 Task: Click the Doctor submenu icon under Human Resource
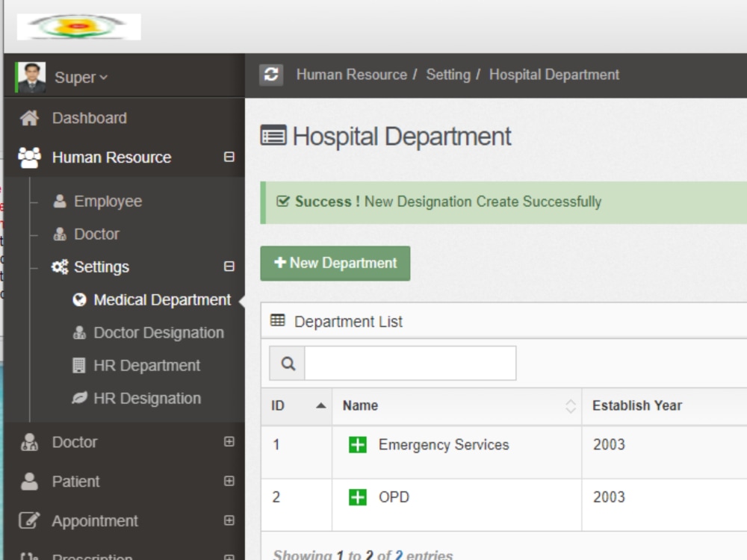pyautogui.click(x=60, y=234)
